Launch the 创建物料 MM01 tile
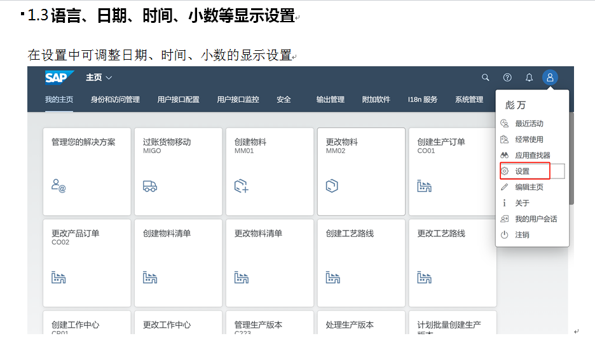 click(270, 172)
